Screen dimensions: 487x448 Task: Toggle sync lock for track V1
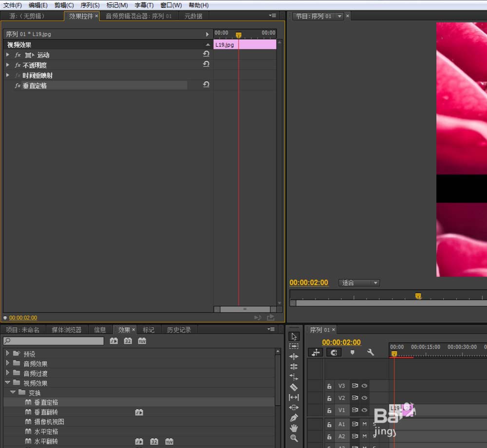point(355,410)
